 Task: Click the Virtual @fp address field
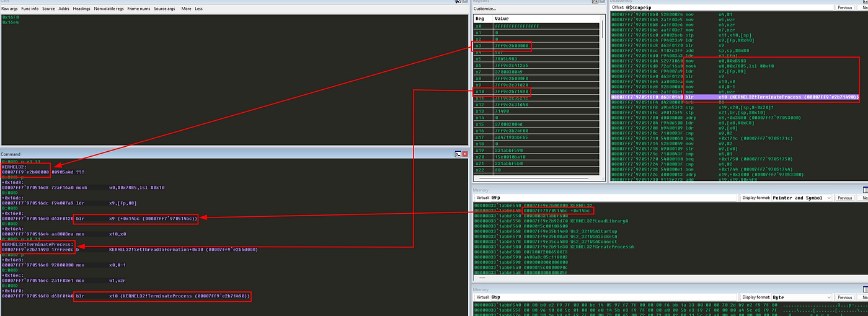coord(613,198)
